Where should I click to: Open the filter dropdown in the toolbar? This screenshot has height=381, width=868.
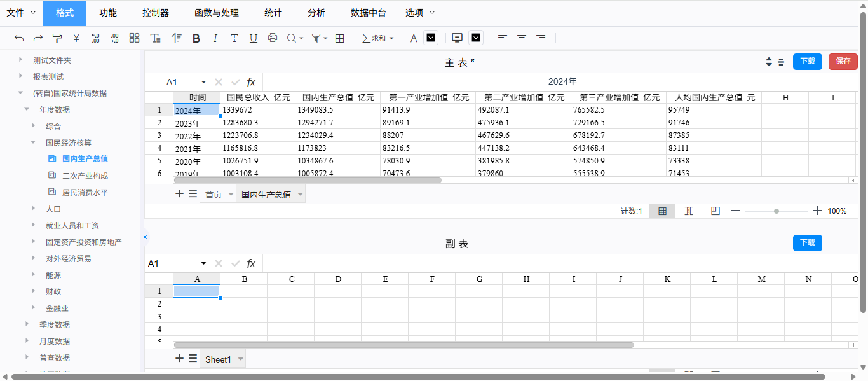tap(319, 38)
